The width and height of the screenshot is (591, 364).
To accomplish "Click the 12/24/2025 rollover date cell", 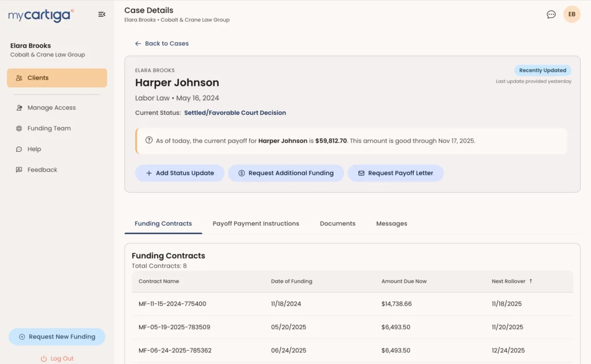I will click(x=508, y=351).
